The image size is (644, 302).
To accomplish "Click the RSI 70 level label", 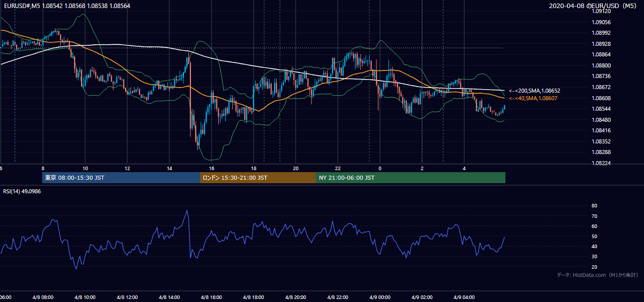I will coord(594,216).
